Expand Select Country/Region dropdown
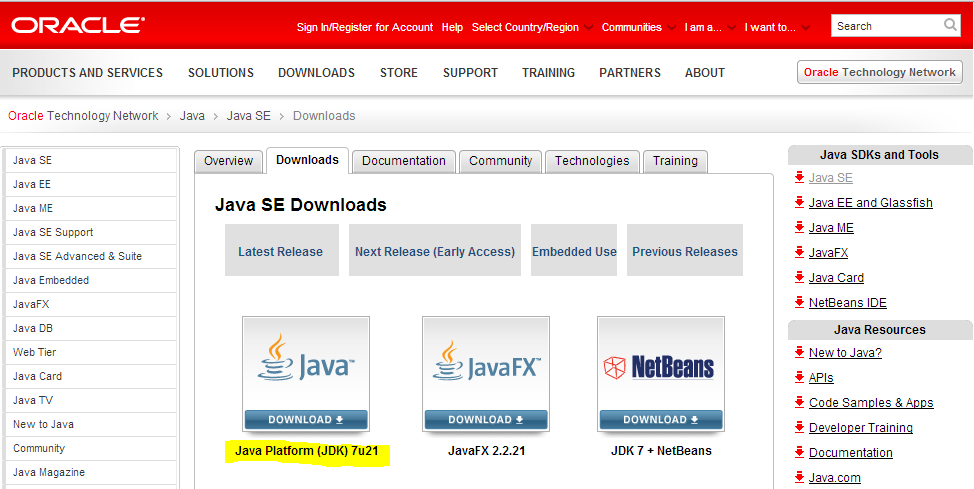 (x=532, y=27)
